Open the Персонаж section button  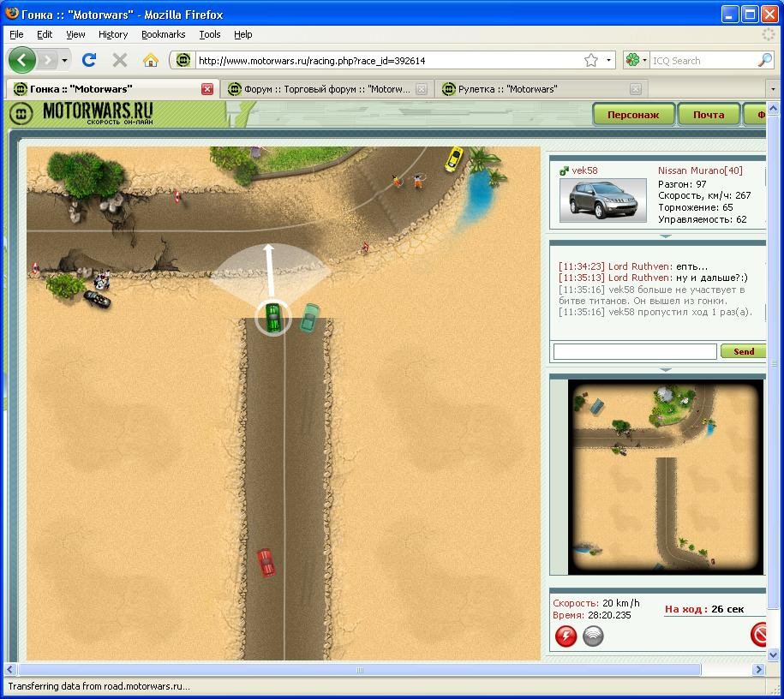633,115
